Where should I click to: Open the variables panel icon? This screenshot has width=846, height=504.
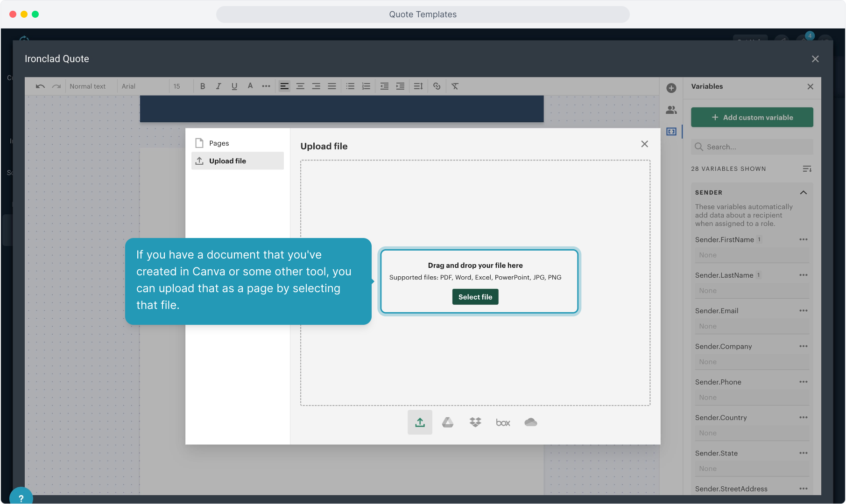(671, 132)
